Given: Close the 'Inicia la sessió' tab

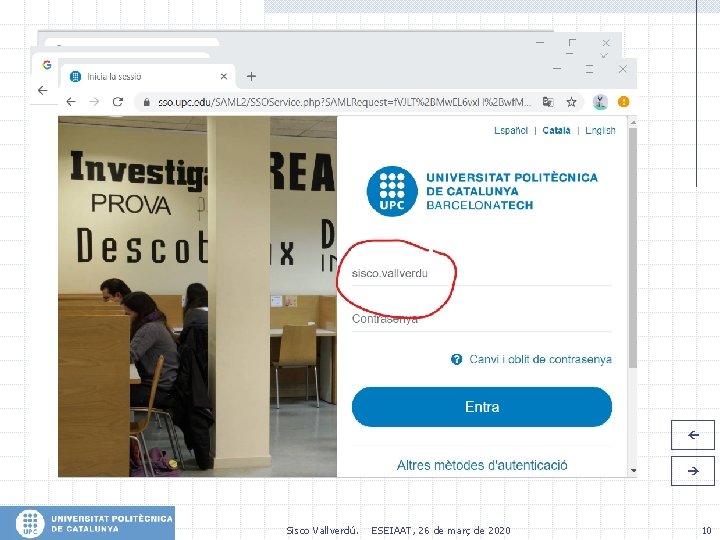Looking at the screenshot, I should 224,76.
